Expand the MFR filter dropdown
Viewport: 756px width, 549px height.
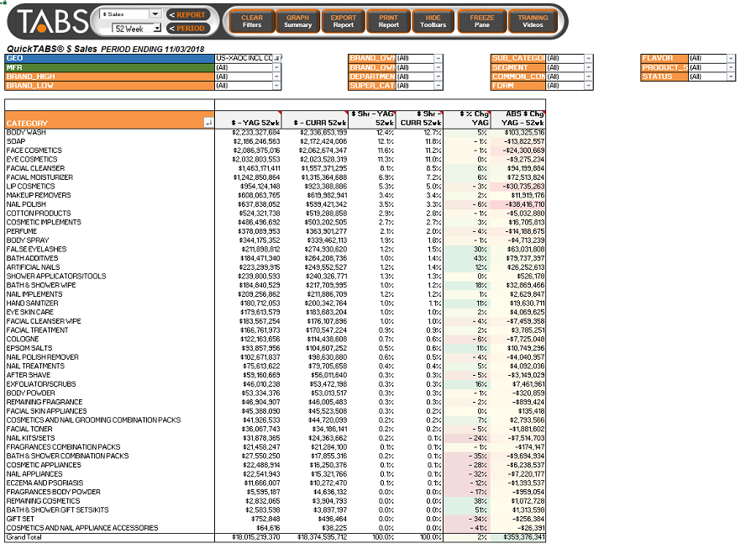[276, 67]
